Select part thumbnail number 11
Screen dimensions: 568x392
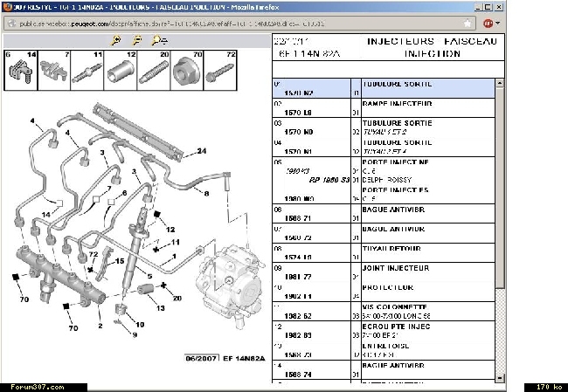87,70
